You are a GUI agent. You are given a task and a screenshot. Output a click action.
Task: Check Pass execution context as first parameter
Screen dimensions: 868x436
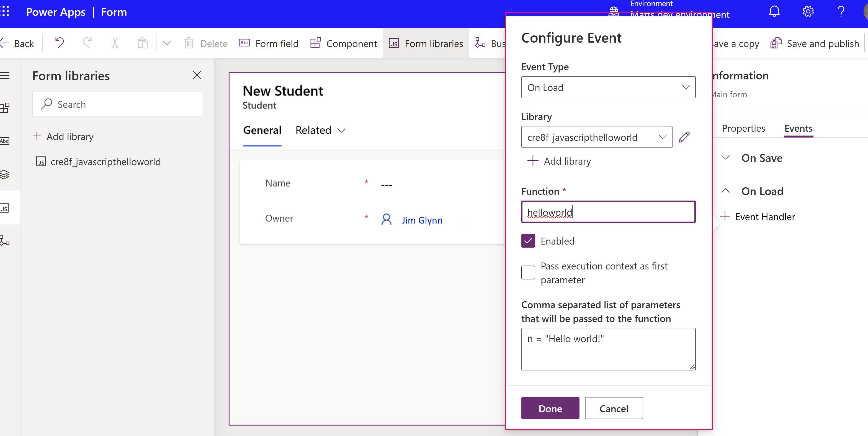click(x=528, y=272)
